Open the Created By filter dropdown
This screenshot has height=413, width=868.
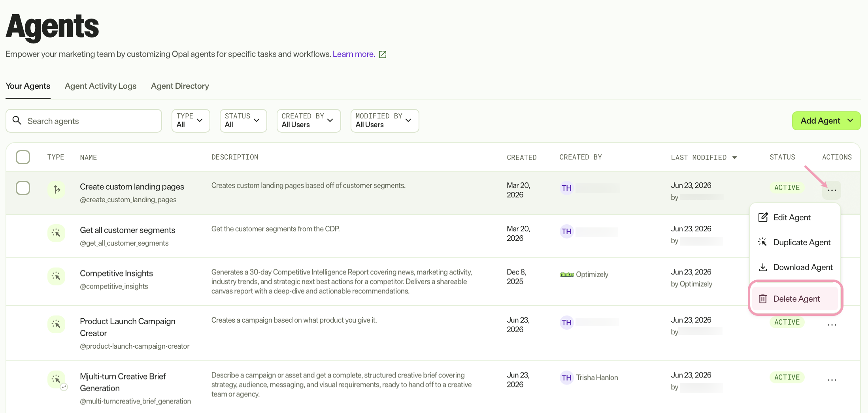click(309, 121)
